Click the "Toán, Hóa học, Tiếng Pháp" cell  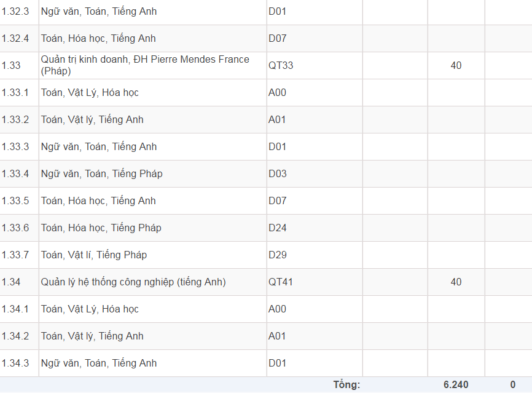(101, 228)
